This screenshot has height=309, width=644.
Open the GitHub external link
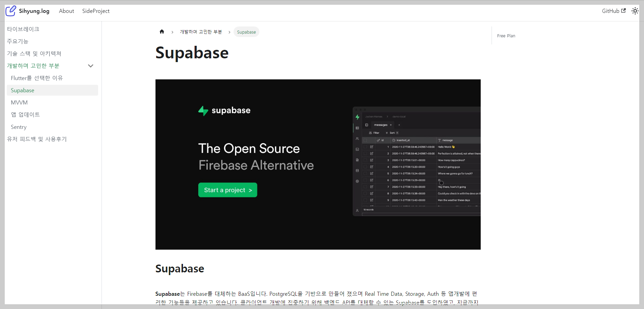point(614,11)
